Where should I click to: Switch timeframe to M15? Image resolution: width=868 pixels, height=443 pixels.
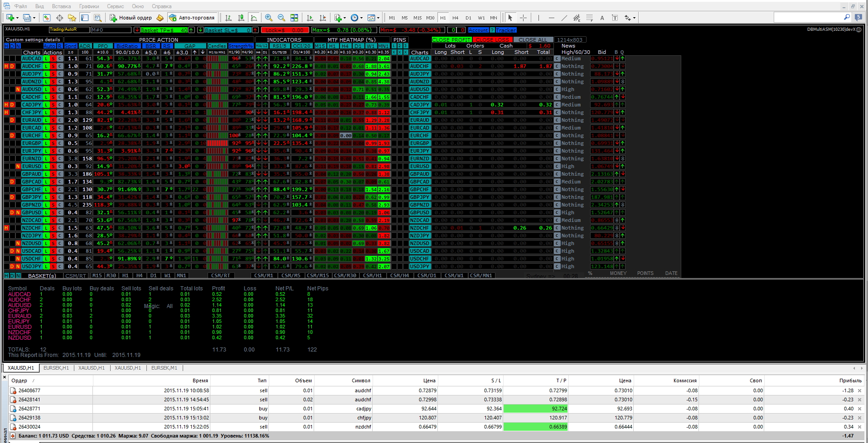click(x=417, y=18)
